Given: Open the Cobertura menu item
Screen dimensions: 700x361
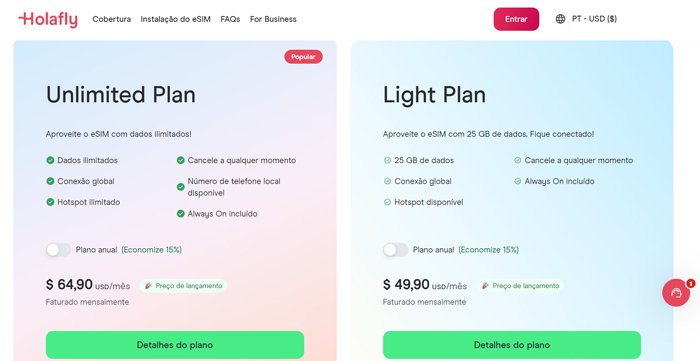Looking at the screenshot, I should (112, 19).
